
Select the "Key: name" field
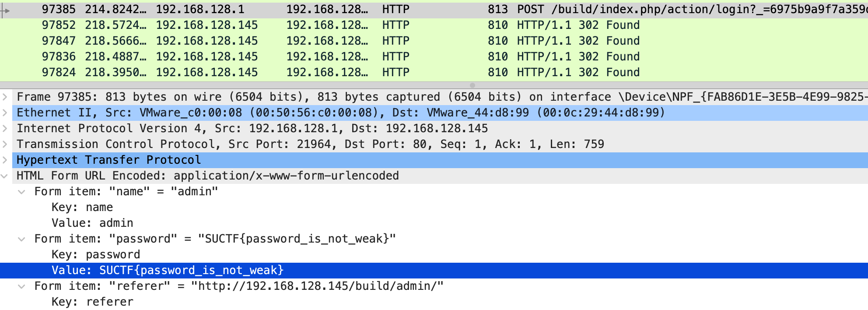pos(82,207)
